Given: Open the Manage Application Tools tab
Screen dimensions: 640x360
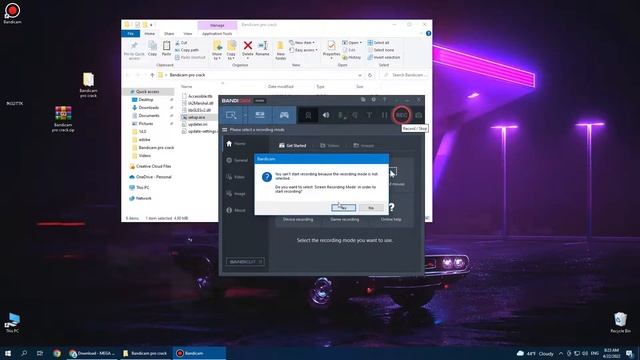Looking at the screenshot, I should click(x=217, y=33).
